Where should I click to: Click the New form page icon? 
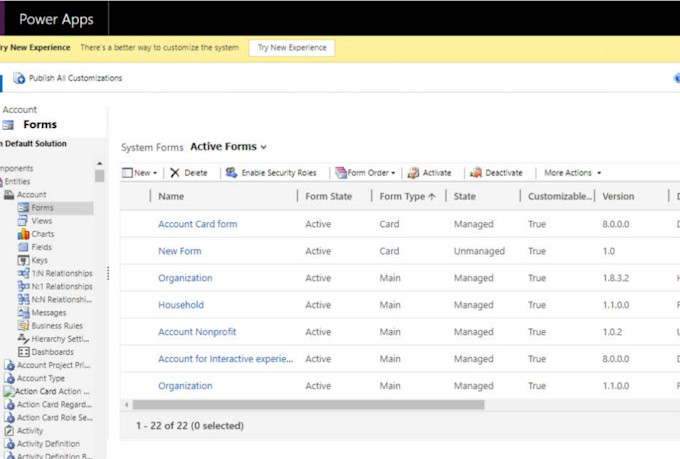pyautogui.click(x=127, y=173)
